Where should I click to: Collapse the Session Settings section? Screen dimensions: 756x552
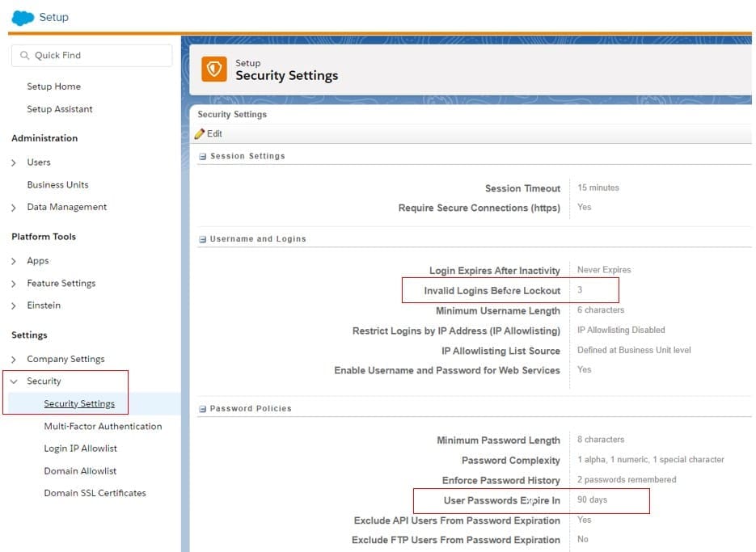pyautogui.click(x=203, y=157)
